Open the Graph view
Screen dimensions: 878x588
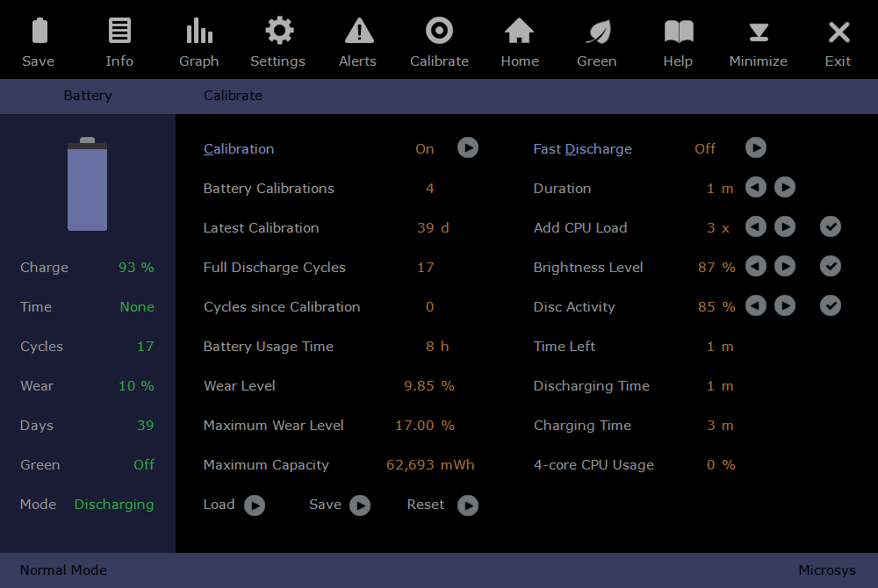[x=199, y=31]
